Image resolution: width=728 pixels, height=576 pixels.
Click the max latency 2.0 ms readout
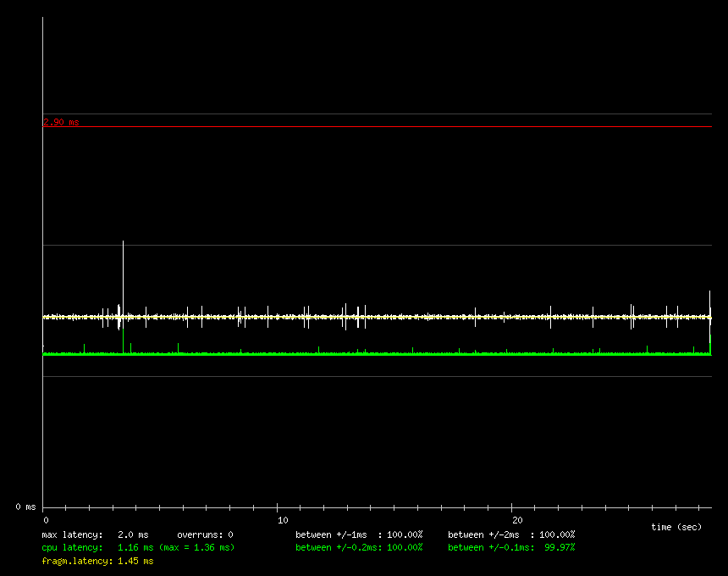coord(95,534)
